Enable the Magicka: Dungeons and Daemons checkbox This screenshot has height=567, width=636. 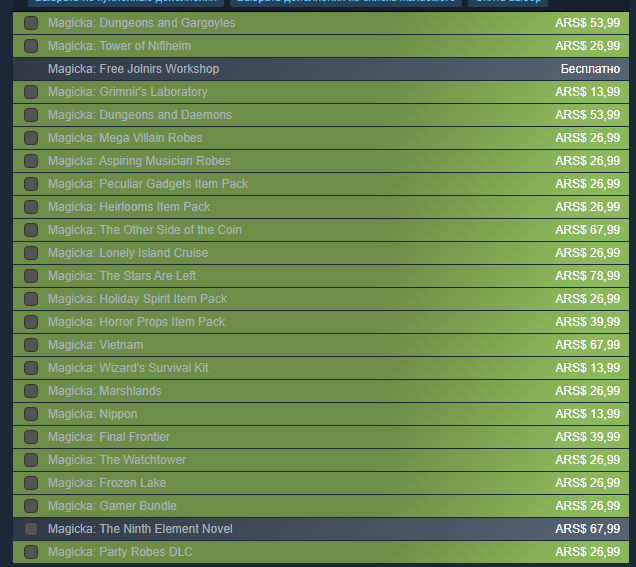click(x=31, y=115)
